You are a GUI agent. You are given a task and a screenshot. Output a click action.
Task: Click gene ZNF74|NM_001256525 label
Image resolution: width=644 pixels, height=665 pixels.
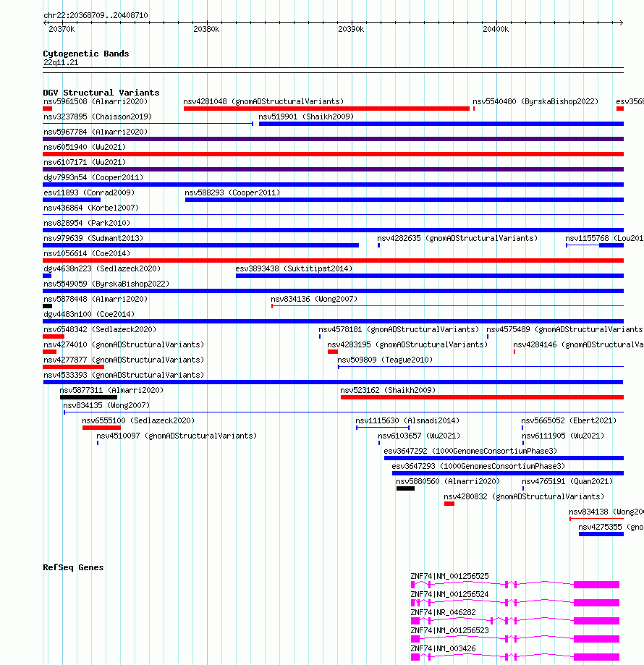(x=449, y=577)
